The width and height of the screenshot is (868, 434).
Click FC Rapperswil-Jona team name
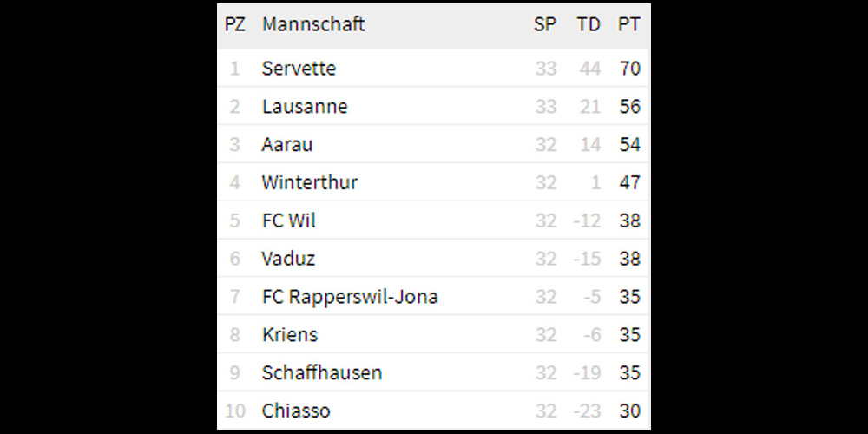(x=350, y=297)
